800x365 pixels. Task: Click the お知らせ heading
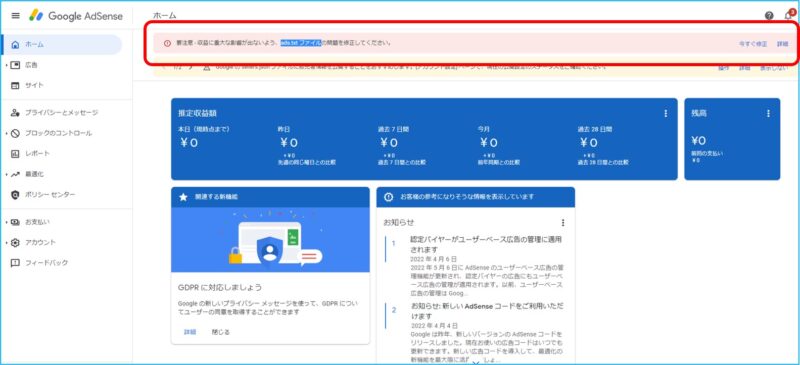[398, 223]
